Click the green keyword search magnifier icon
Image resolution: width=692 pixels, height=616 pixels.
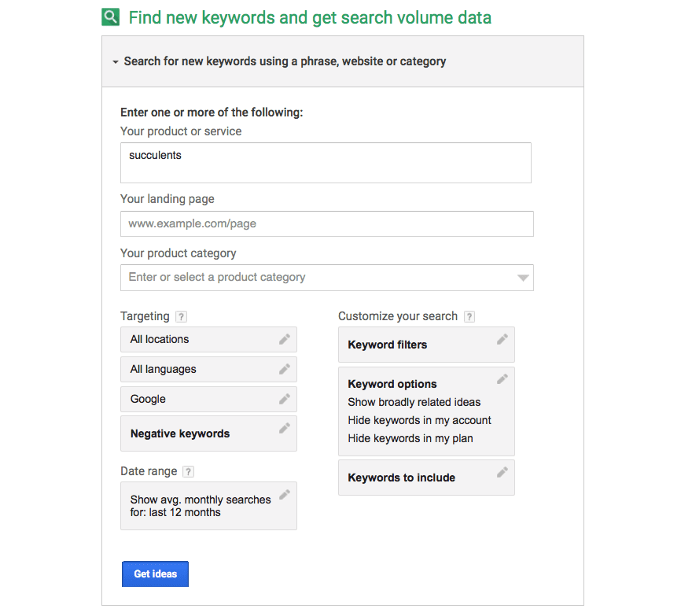(x=110, y=16)
